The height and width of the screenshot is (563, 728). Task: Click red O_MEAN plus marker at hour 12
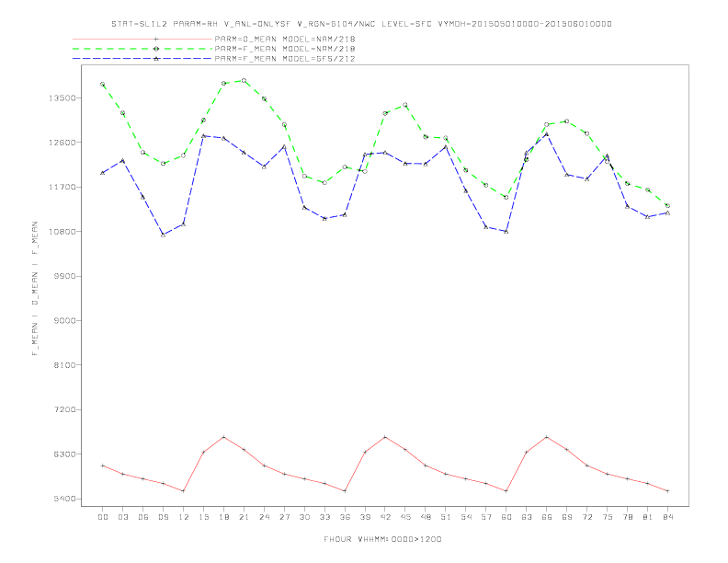coord(184,491)
